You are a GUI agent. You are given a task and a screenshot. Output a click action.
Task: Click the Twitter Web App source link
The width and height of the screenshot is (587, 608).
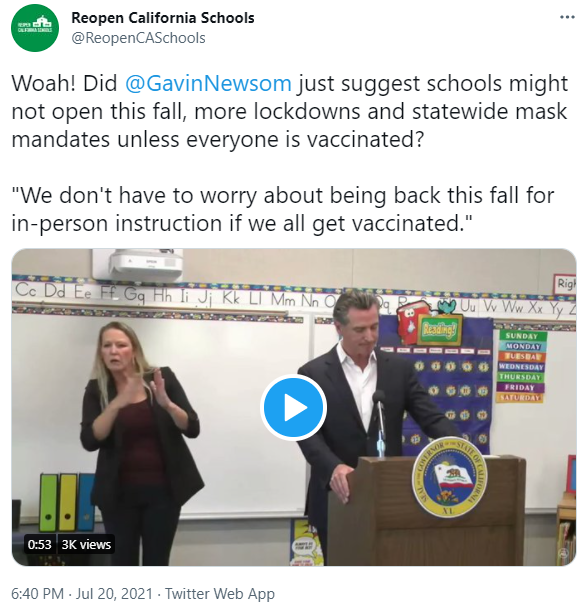point(220,594)
